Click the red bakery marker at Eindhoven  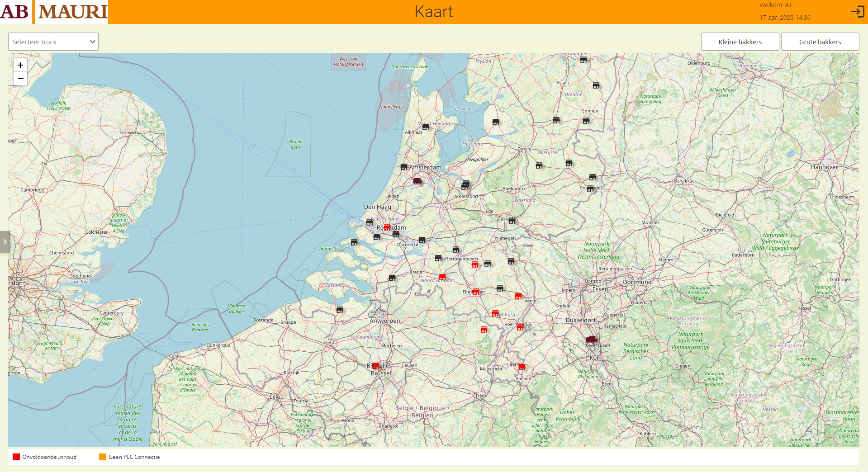pyautogui.click(x=475, y=292)
